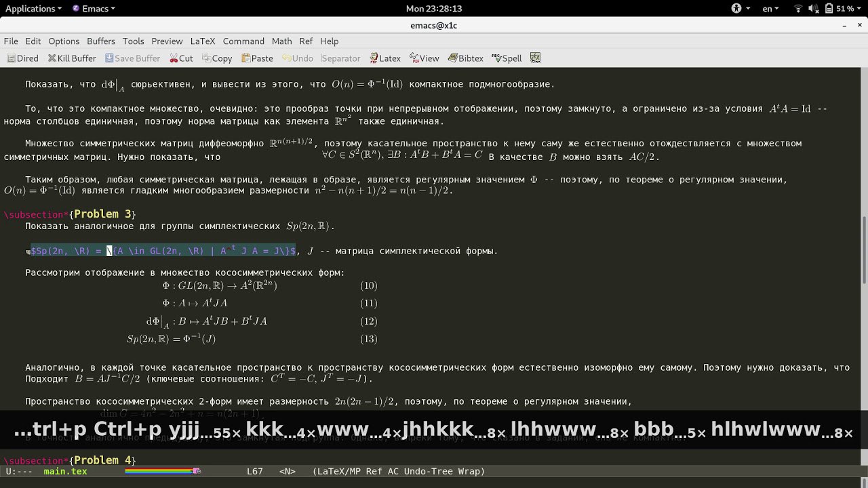Click the last icon in the toolbar

click(535, 58)
